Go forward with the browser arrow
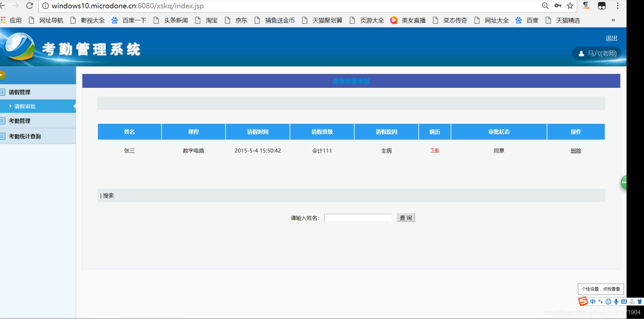644x319 pixels. [16, 6]
